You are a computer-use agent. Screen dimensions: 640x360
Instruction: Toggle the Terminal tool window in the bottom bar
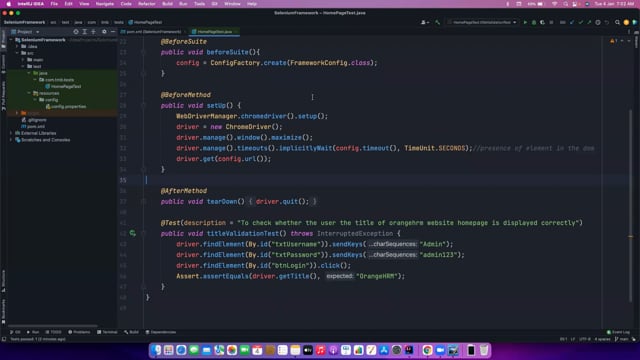coord(107,332)
